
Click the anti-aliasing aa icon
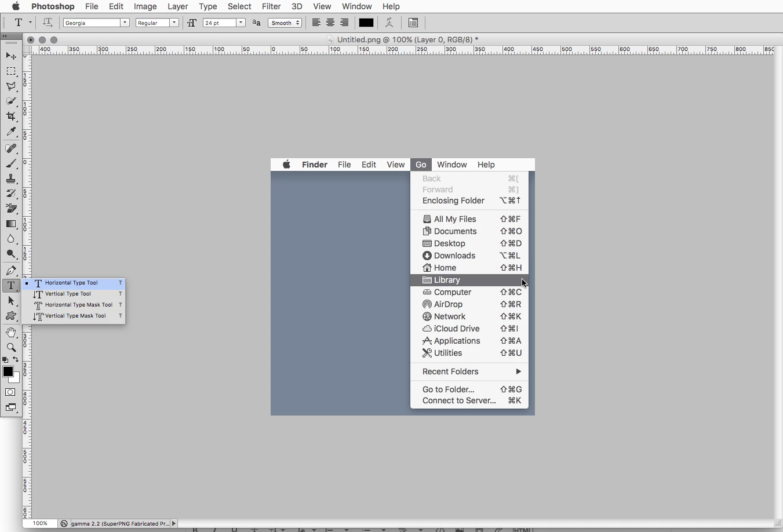pos(256,23)
